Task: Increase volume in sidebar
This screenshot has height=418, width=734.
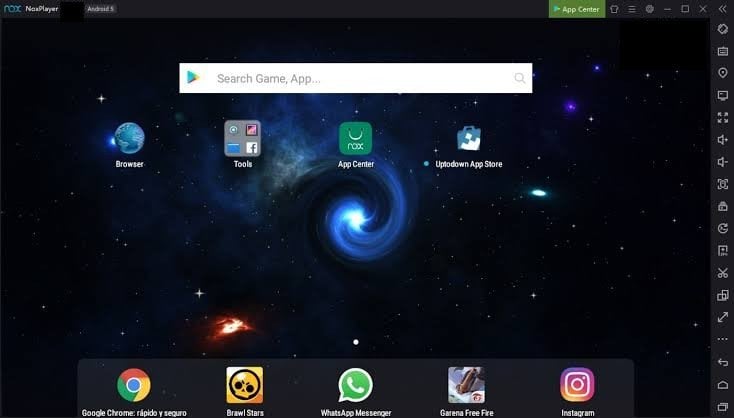Action: [723, 139]
